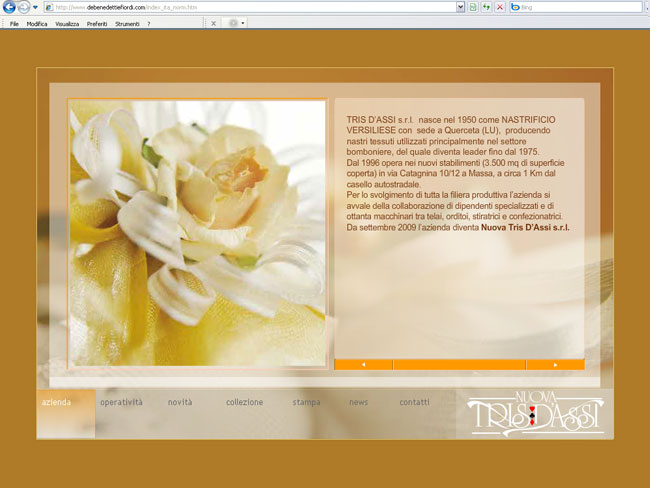Click the middle orange scroll bar segment
This screenshot has height=488, width=650.
click(459, 365)
